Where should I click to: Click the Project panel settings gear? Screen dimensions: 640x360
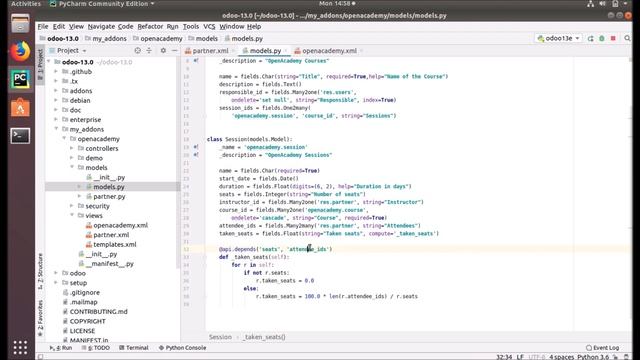point(163,51)
